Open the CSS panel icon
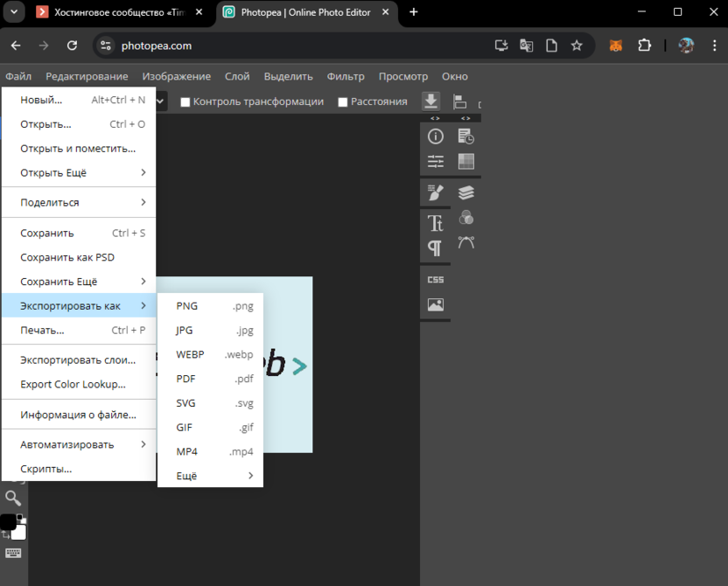The image size is (728, 586). pyautogui.click(x=436, y=280)
